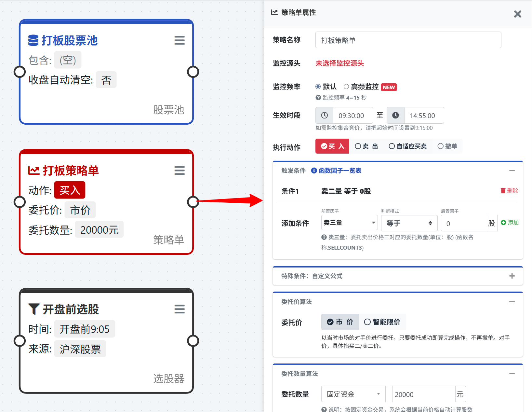Collapse the 委托价算法 section
This screenshot has width=532, height=412.
[x=512, y=302]
